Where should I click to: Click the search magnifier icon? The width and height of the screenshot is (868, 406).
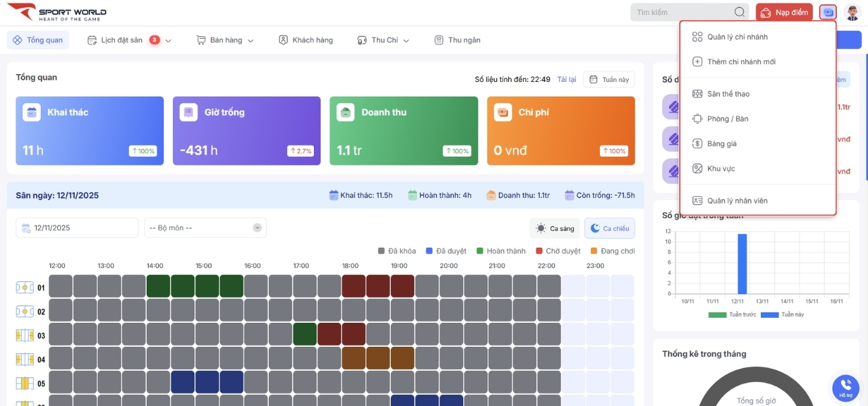pyautogui.click(x=739, y=12)
